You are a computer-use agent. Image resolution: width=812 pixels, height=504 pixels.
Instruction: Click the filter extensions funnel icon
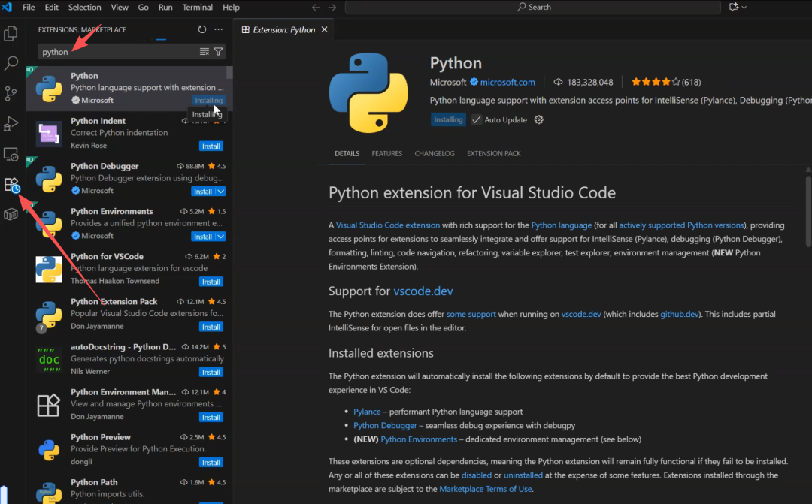pyautogui.click(x=218, y=52)
